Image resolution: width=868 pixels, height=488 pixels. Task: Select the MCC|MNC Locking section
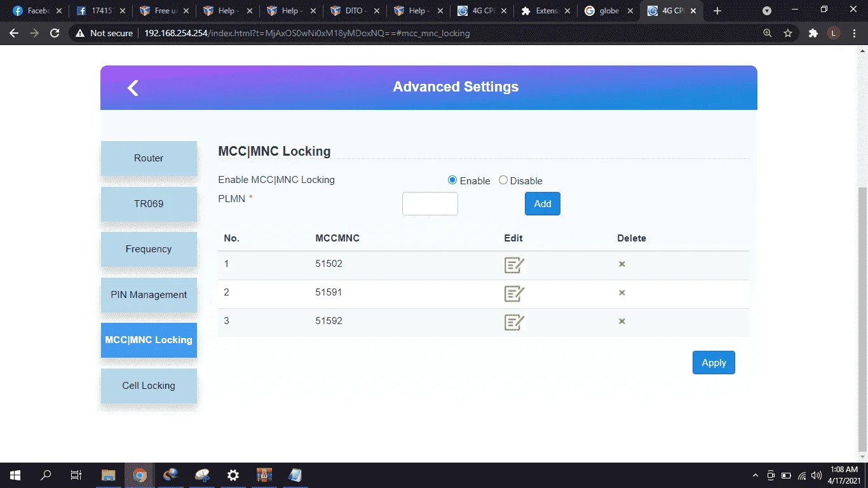(149, 340)
